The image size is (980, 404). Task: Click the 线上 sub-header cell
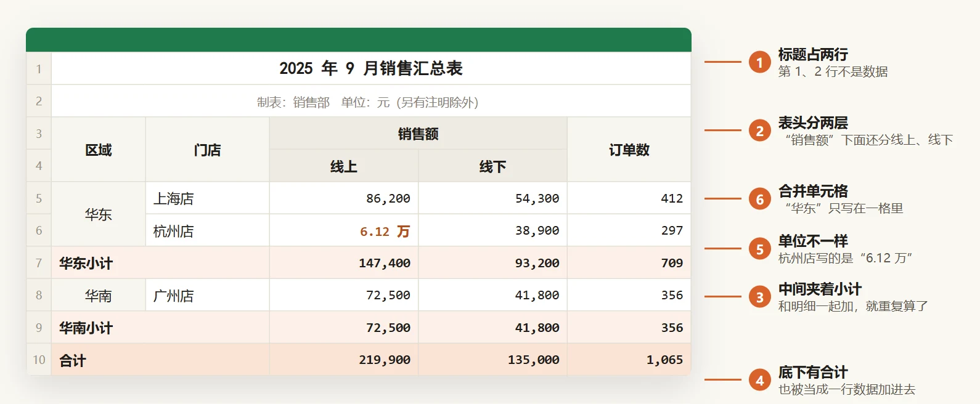pyautogui.click(x=344, y=166)
